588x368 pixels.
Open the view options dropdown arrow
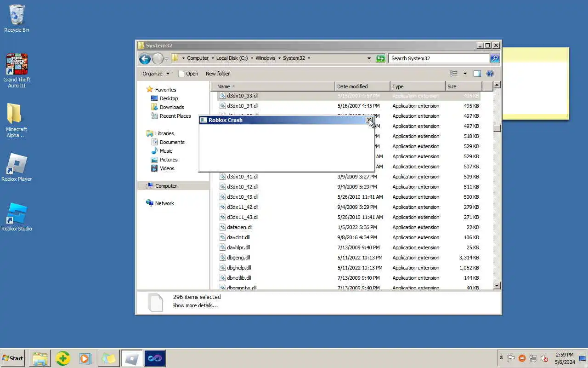pos(464,74)
